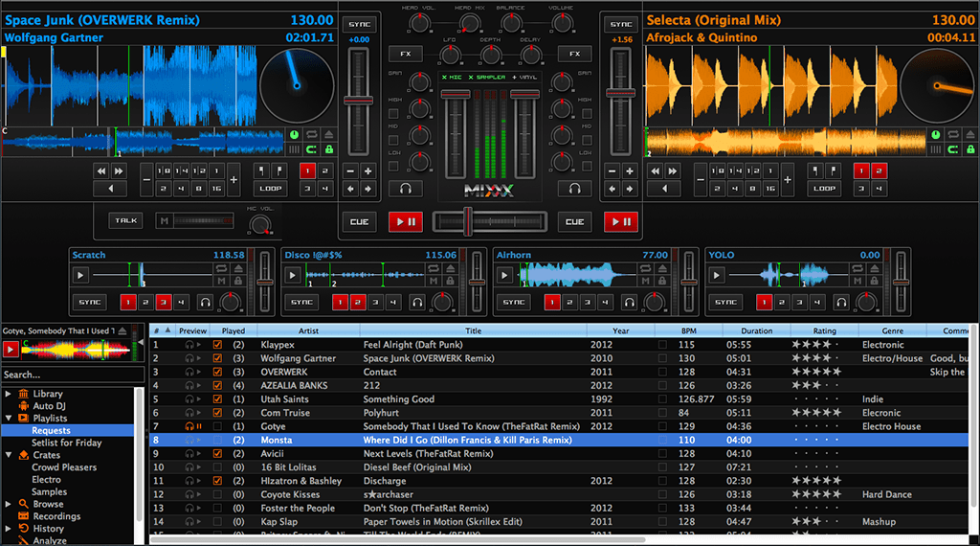Trigger hotcue 3 on the Scratch sampler
Viewport: 980px width, 546px height.
(163, 302)
